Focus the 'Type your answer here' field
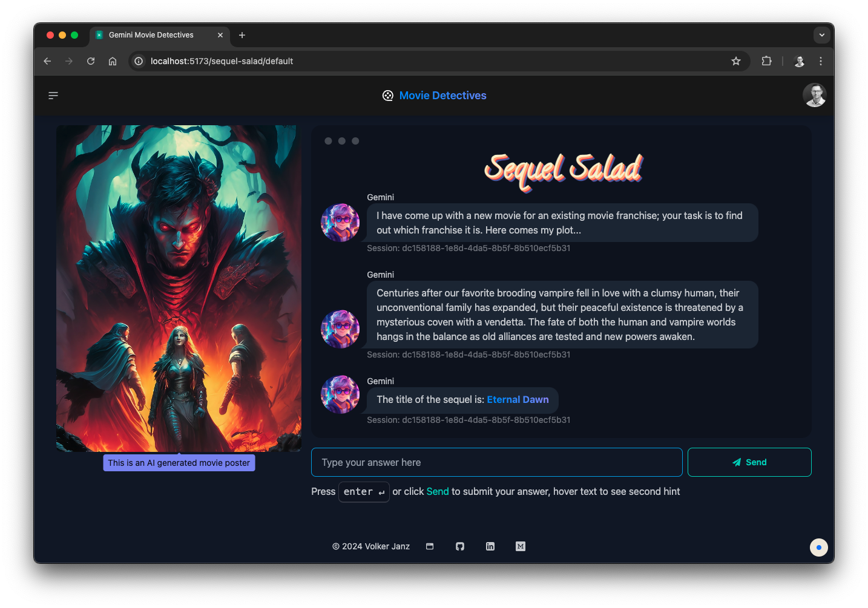This screenshot has height=608, width=868. point(496,462)
